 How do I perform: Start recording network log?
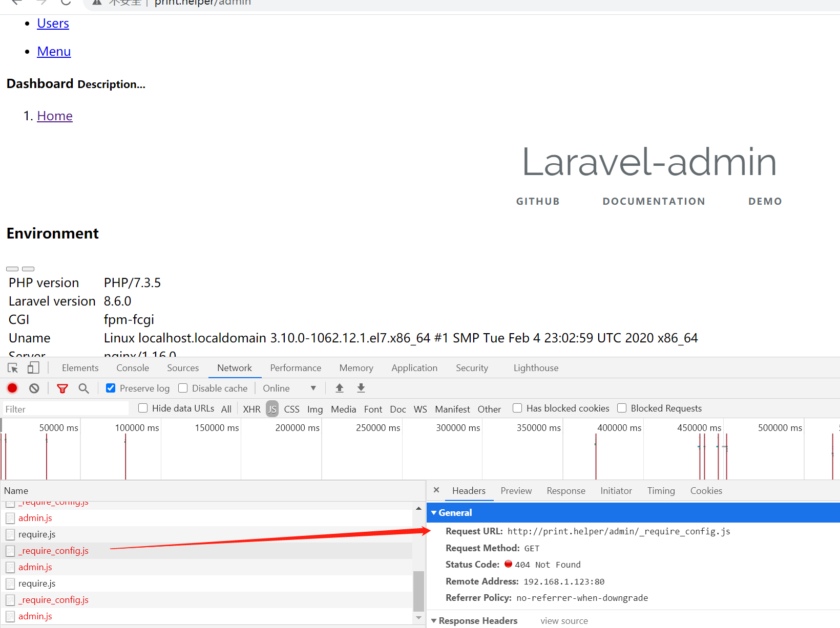[12, 388]
